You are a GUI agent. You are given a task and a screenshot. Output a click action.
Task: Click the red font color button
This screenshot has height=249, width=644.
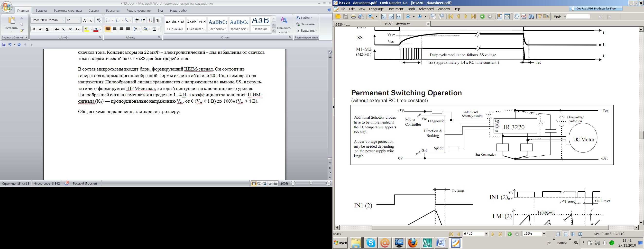pyautogui.click(x=96, y=29)
